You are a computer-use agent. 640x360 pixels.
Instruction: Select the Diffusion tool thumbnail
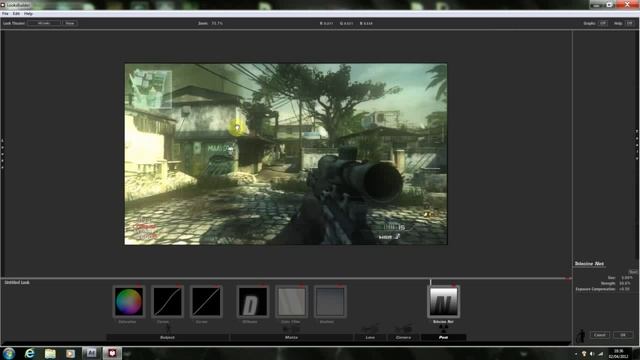click(253, 302)
